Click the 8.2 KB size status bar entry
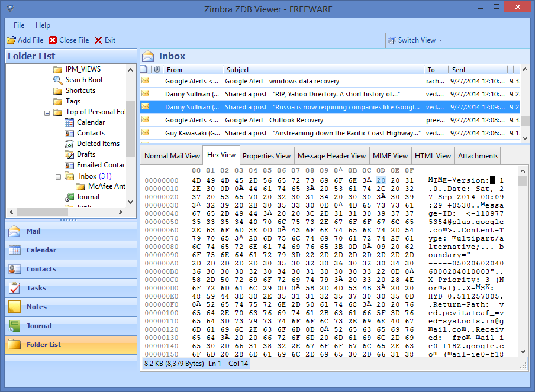 [174, 364]
